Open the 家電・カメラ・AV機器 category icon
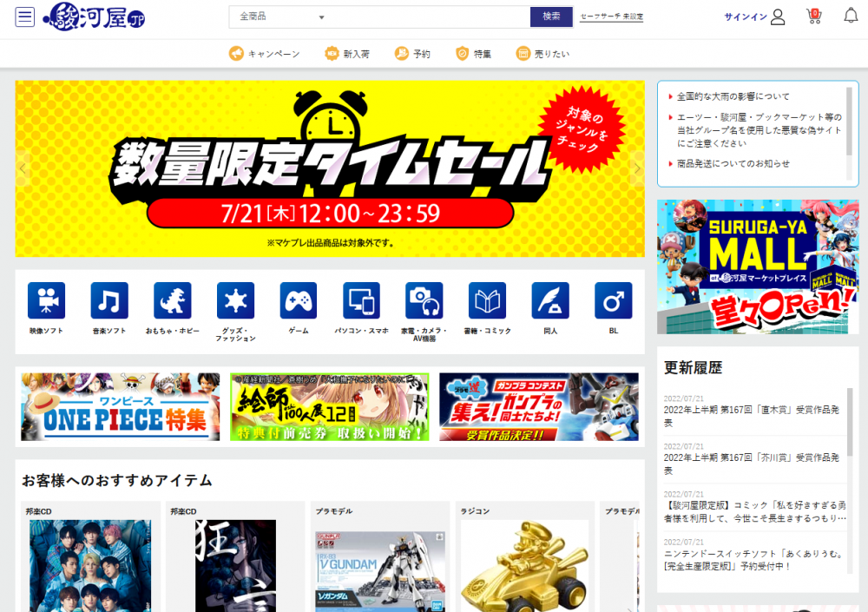The height and width of the screenshot is (612, 868). click(424, 300)
